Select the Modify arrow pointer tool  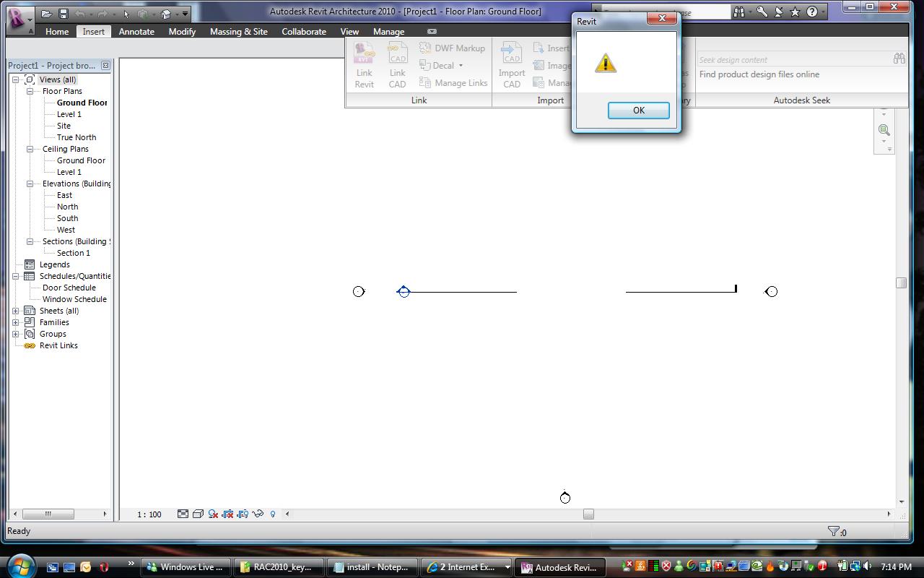[126, 13]
